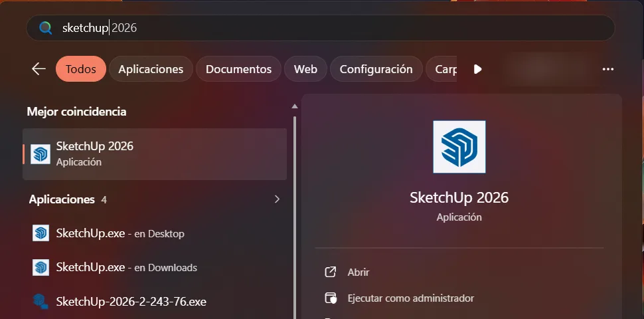Switch to the Configuración filter tab
Screen dimensions: 644x319
[x=376, y=69]
